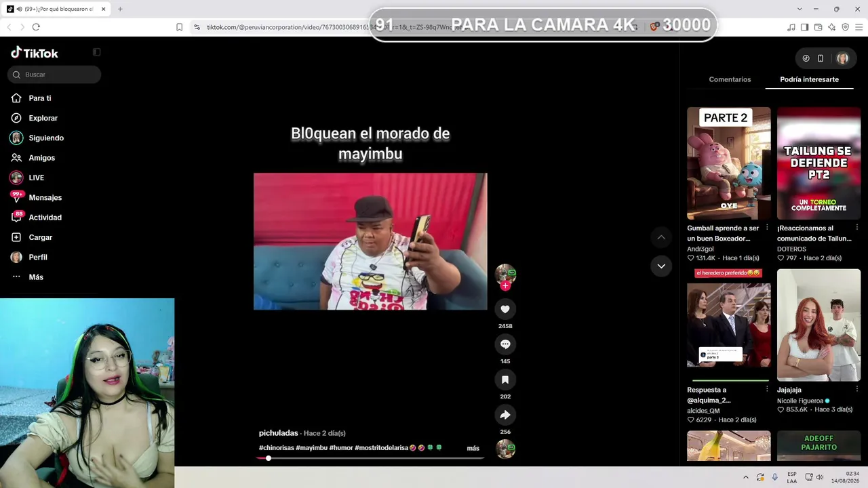The width and height of the screenshot is (868, 488).
Task: Open options for Respuesta a @alquima video
Action: click(x=767, y=390)
